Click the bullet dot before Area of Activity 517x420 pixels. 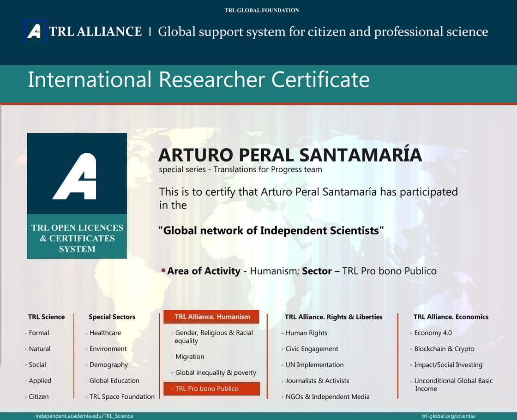point(163,270)
